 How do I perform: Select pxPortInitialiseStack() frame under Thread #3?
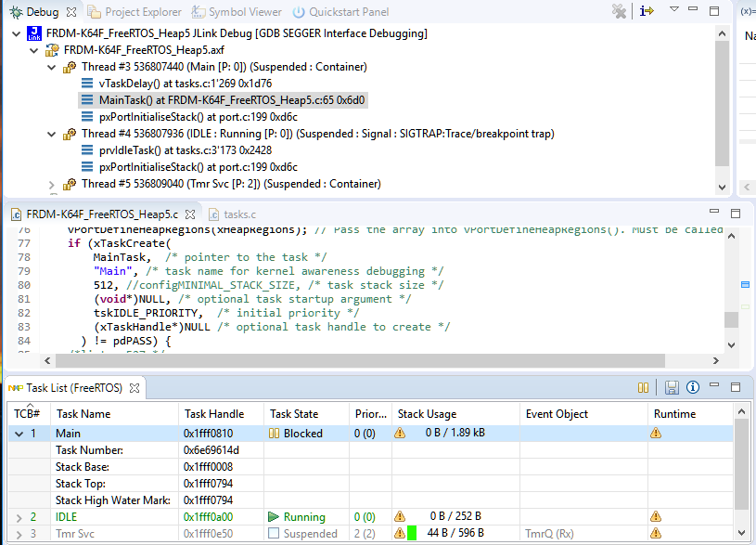[x=199, y=117]
